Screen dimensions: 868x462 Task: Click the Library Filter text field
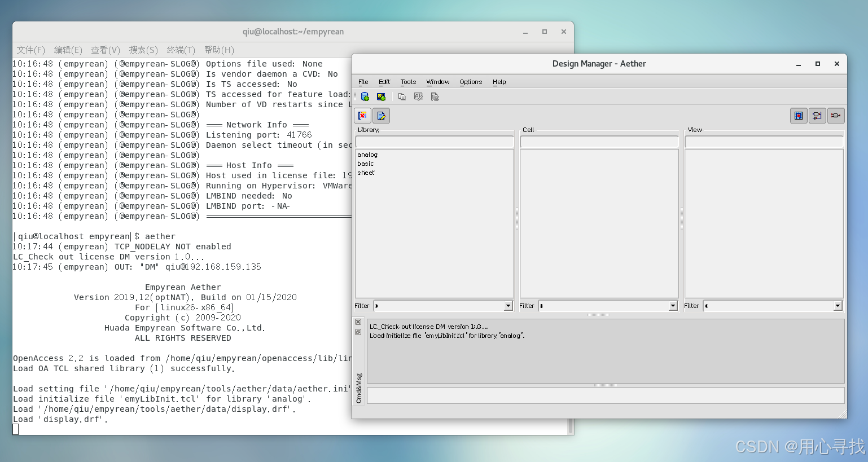click(439, 306)
